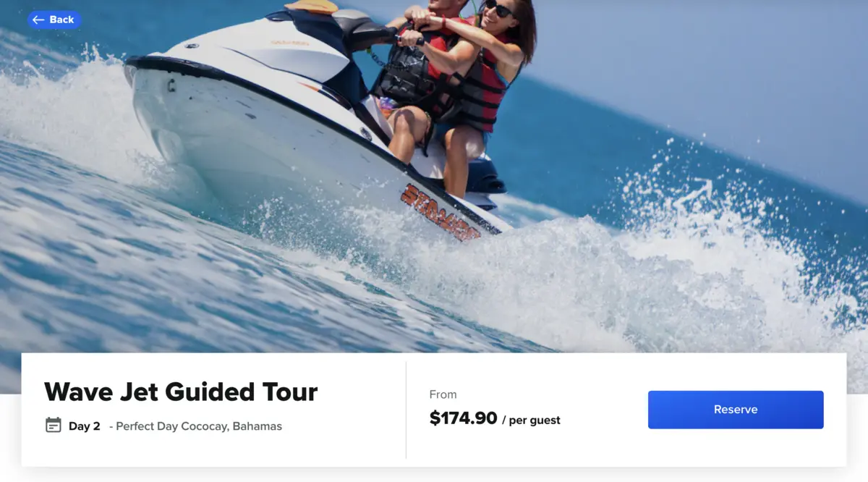Click the "From" label above the price
The image size is (868, 482).
click(443, 394)
